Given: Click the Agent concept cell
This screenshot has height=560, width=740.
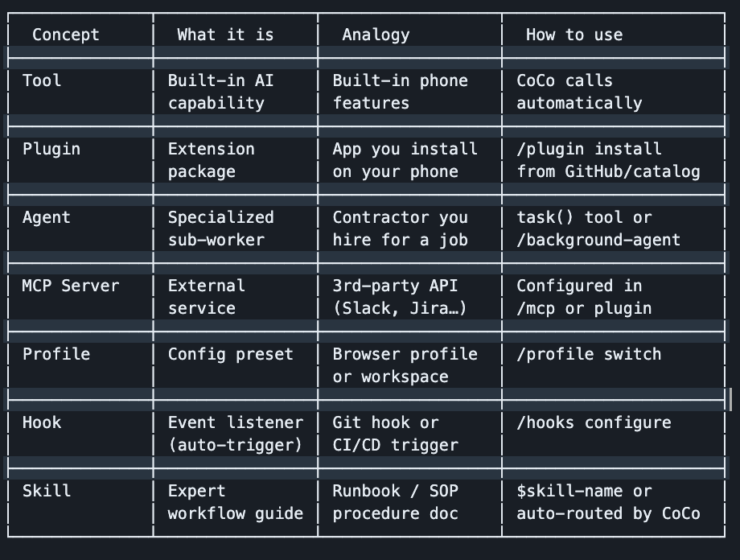Looking at the screenshot, I should point(47,218).
